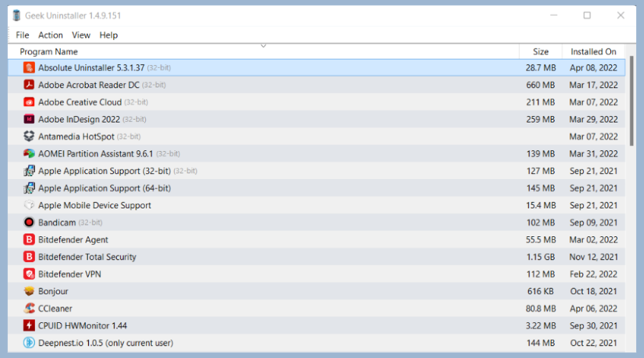
Task: Click the Mar 29, 2022 install date
Action: click(x=593, y=120)
